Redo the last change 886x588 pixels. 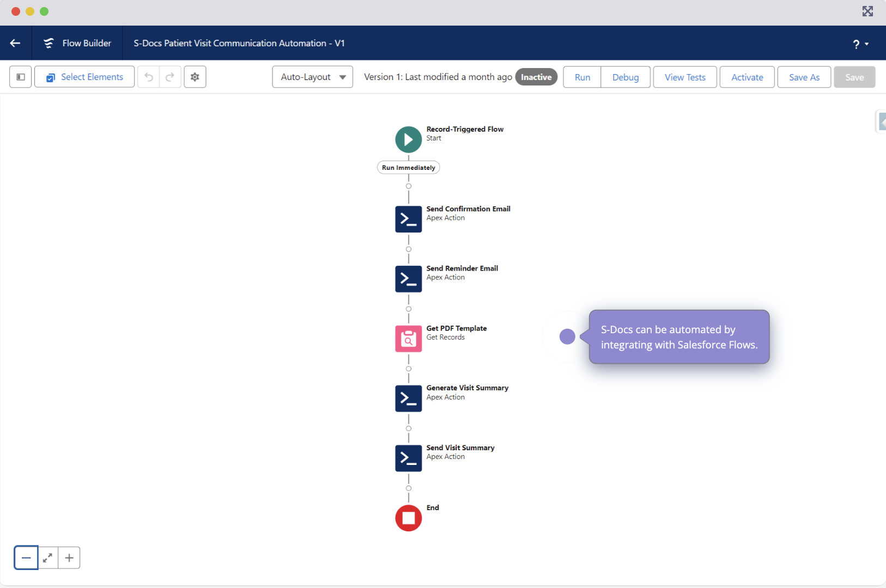(170, 77)
